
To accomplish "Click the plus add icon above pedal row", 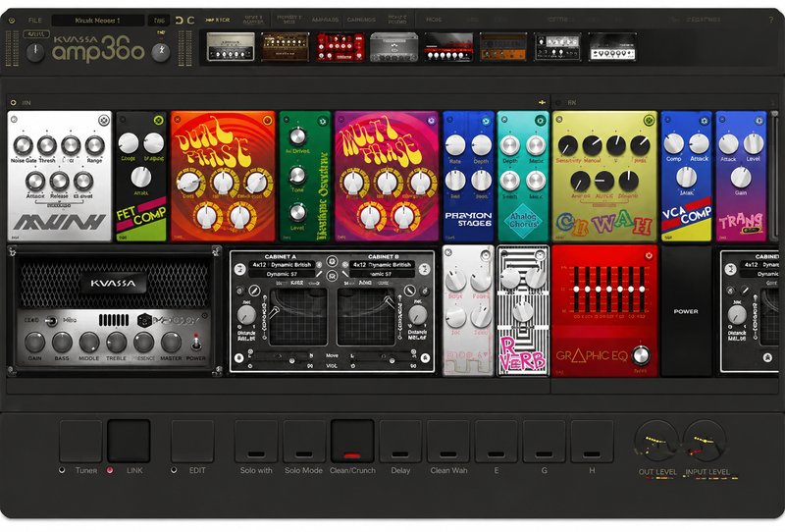I will tap(542, 102).
